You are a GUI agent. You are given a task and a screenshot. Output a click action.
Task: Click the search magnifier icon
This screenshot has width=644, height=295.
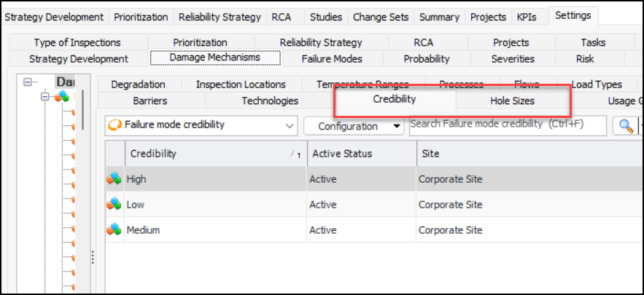pos(625,125)
